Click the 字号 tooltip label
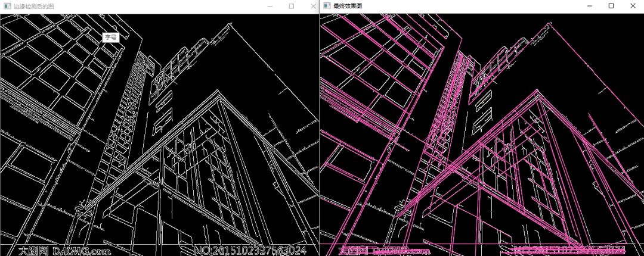The height and width of the screenshot is (256, 644). tap(110, 38)
